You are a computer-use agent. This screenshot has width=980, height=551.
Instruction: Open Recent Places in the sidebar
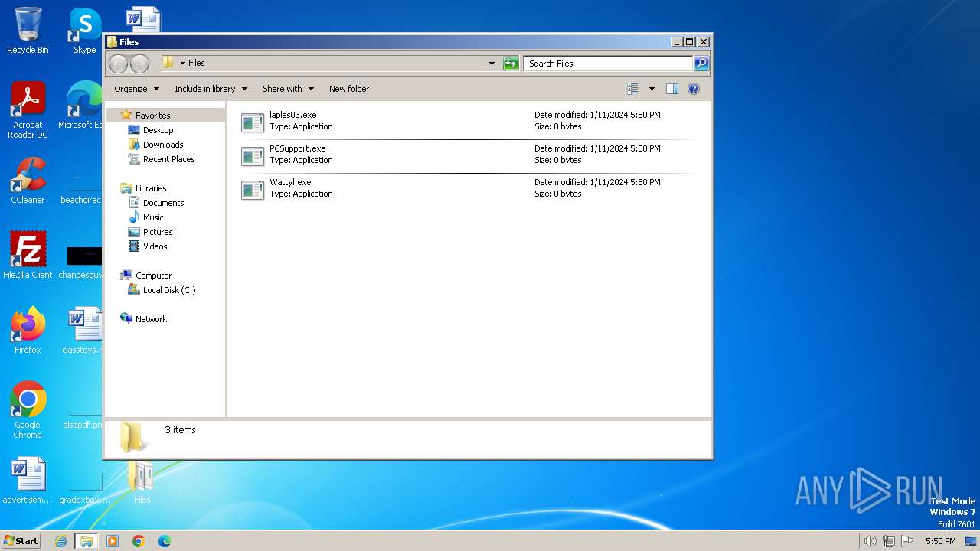tap(168, 159)
